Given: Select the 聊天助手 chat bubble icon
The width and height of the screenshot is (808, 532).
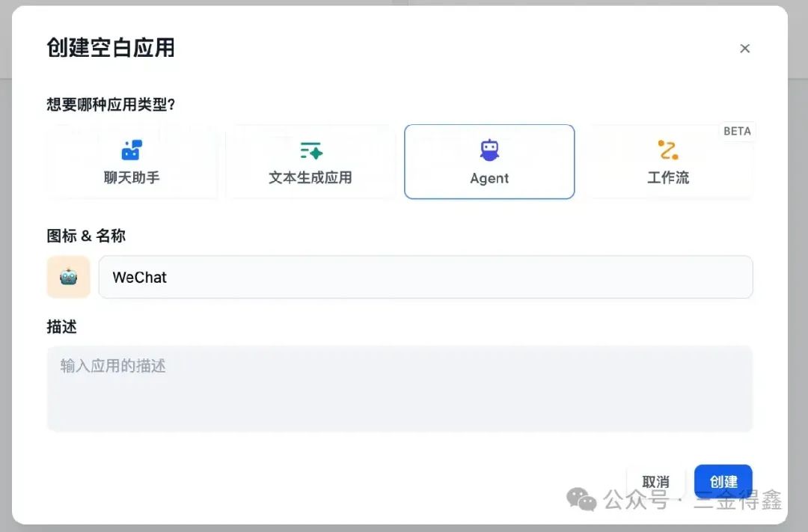Looking at the screenshot, I should click(132, 148).
